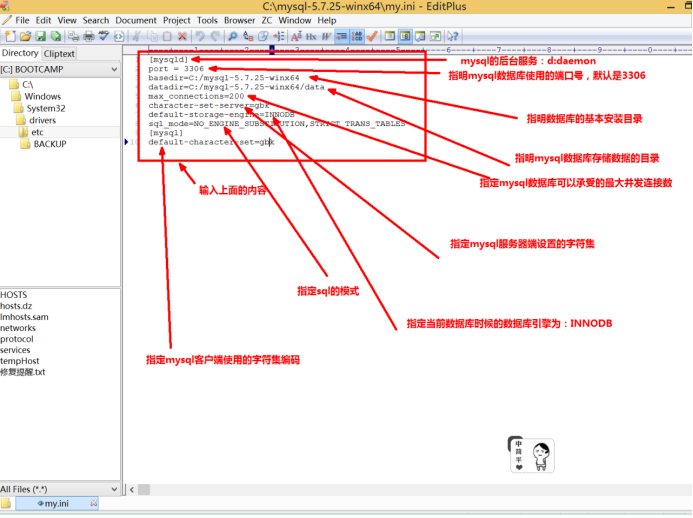Click the Paste clipboard icon

pyautogui.click(x=167, y=36)
